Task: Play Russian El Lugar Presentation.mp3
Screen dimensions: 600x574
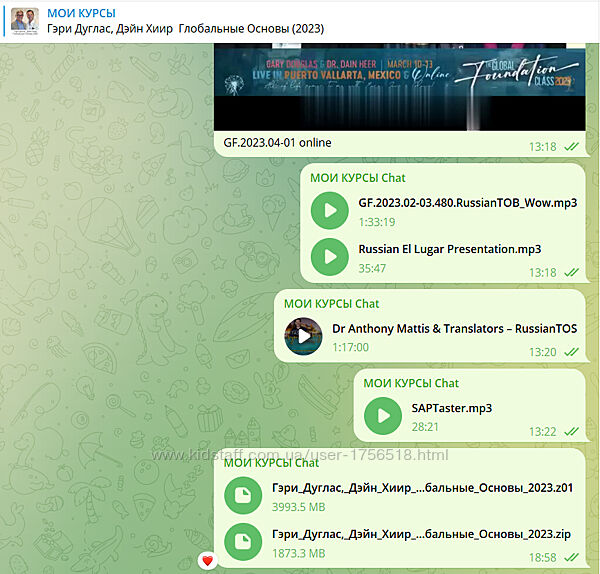Action: (x=329, y=257)
